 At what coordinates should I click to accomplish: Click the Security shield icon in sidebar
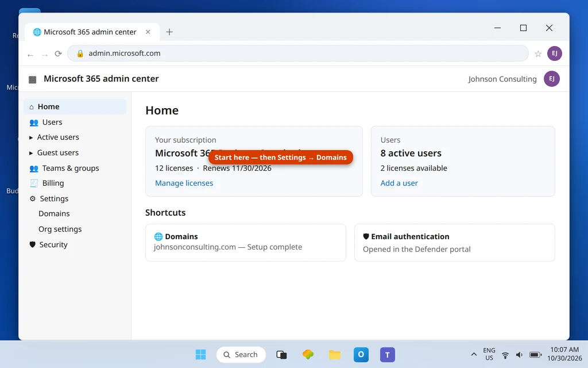point(32,245)
